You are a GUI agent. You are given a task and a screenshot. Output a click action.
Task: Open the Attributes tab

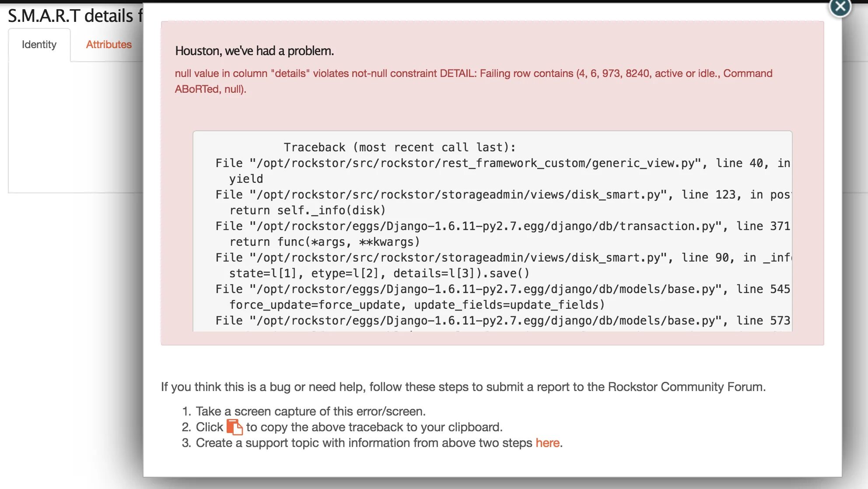pyautogui.click(x=108, y=45)
